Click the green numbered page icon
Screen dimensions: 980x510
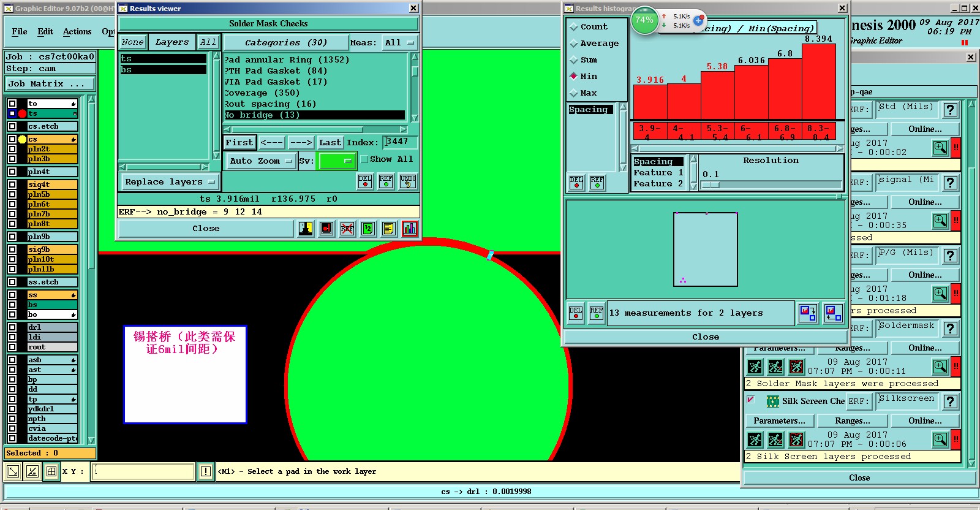coord(367,229)
